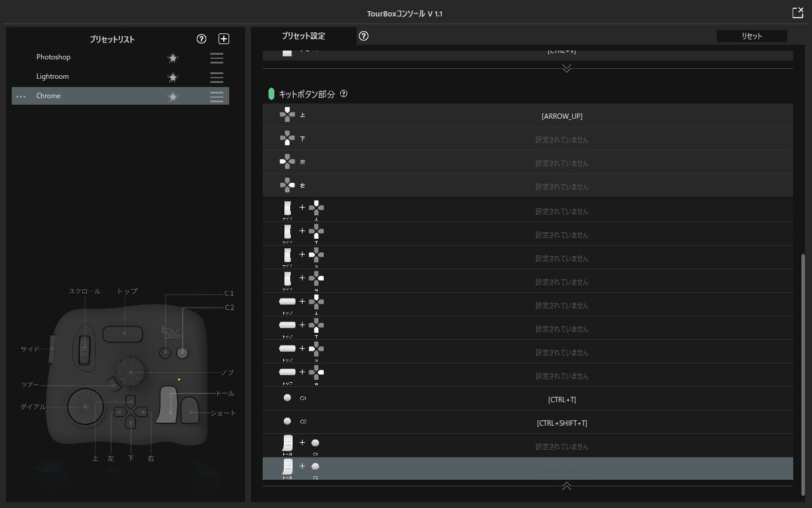The height and width of the screenshot is (508, 812).
Task: Click the D-pad down icon in 下 row
Action: click(x=287, y=138)
